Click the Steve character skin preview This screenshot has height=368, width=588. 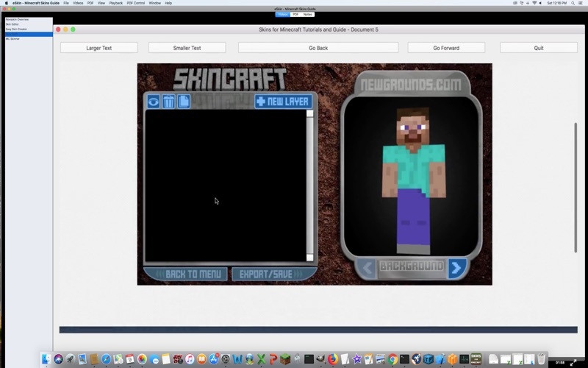tap(414, 180)
